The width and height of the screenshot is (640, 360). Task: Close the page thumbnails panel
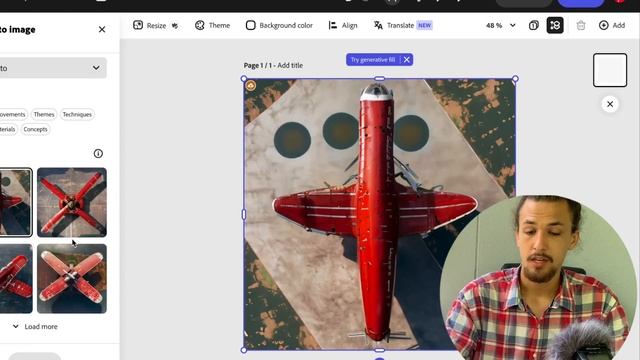(610, 104)
